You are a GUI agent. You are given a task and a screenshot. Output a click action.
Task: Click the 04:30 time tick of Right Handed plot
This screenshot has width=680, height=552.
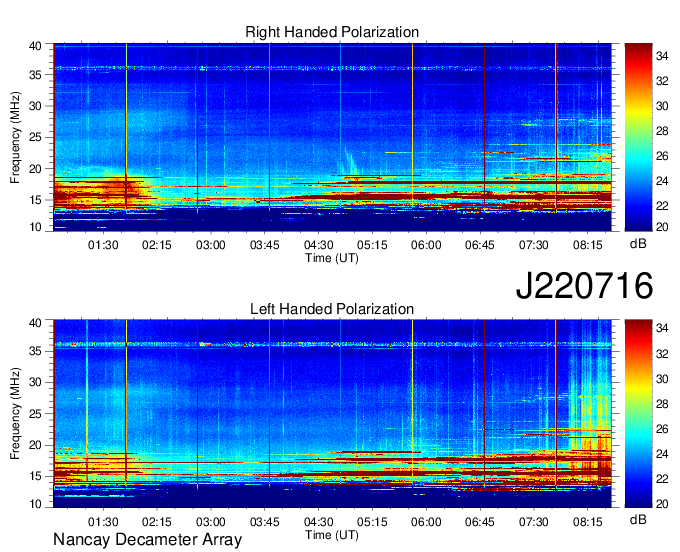tap(318, 245)
